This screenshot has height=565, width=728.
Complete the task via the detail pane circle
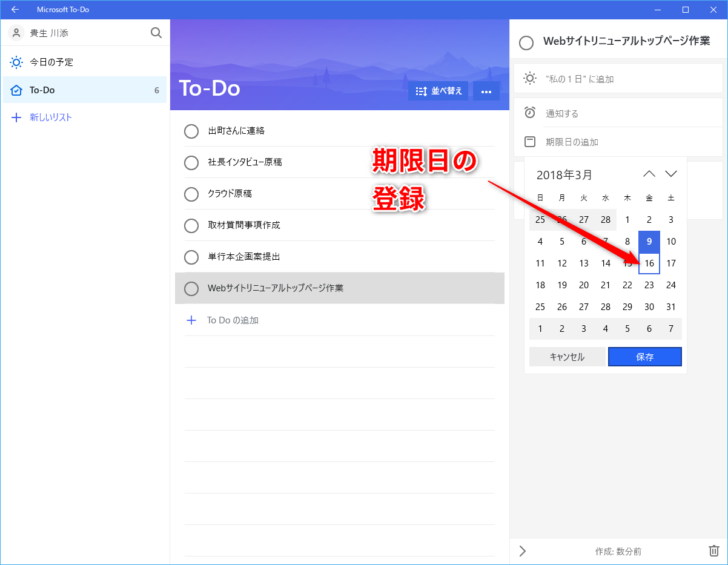click(x=526, y=42)
